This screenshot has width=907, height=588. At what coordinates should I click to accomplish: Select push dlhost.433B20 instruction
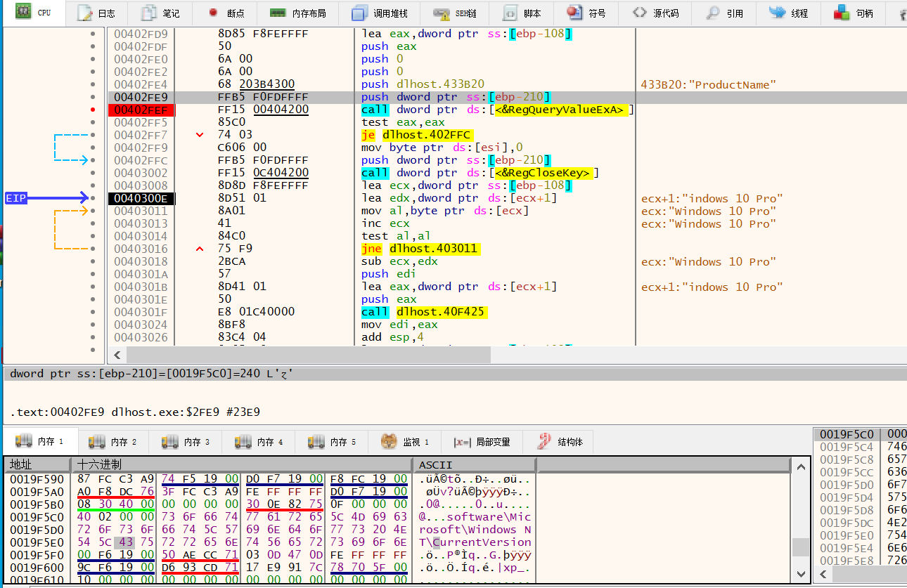click(x=423, y=84)
